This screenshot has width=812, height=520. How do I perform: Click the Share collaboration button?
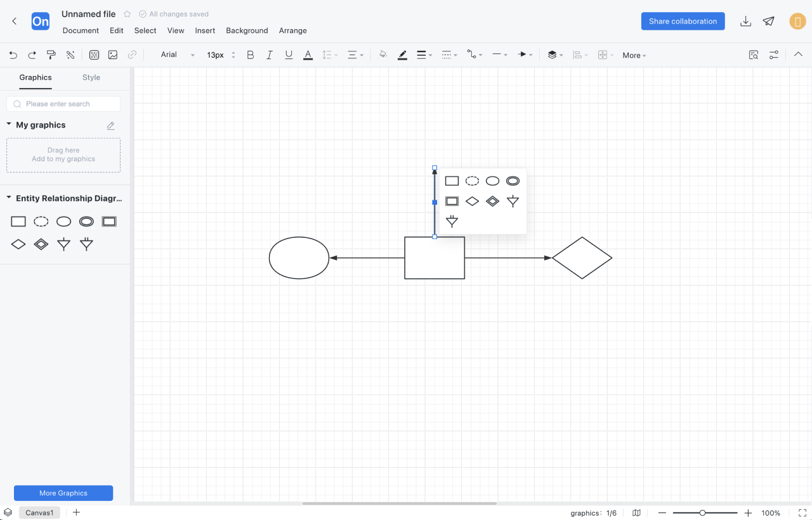(683, 21)
